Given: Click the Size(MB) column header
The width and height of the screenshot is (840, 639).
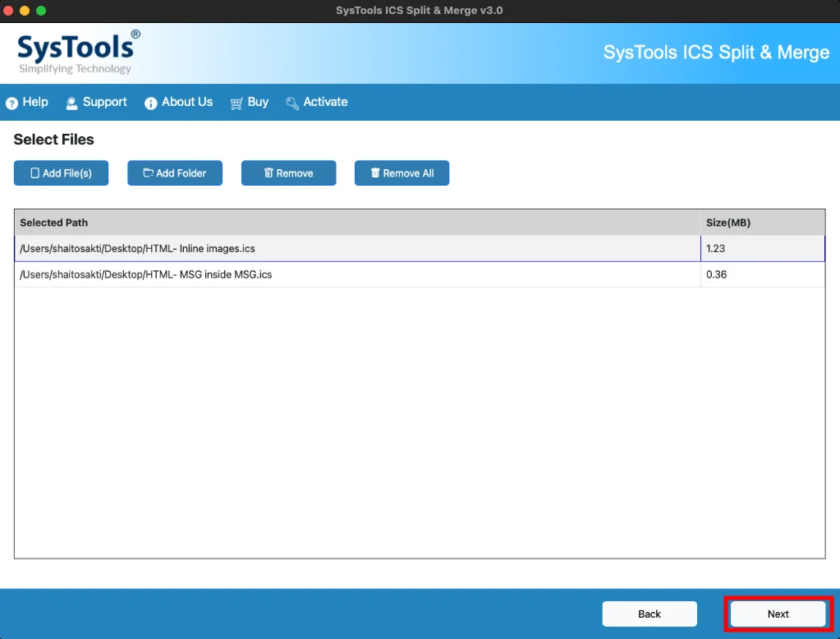Looking at the screenshot, I should [762, 223].
